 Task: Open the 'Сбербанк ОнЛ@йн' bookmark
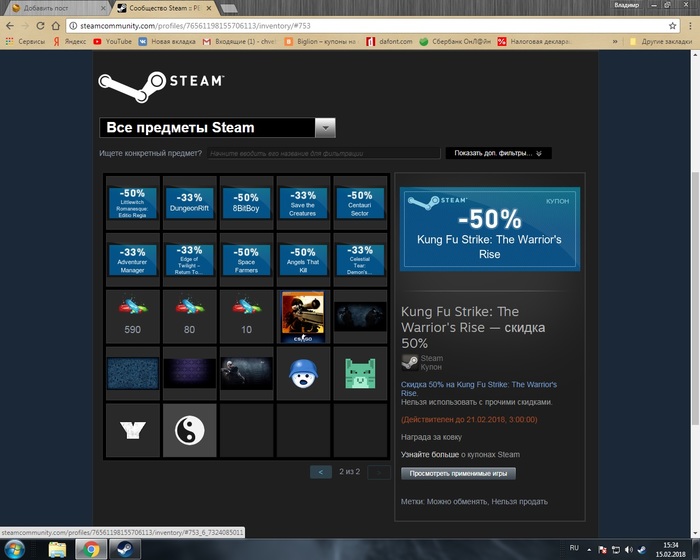[455, 42]
